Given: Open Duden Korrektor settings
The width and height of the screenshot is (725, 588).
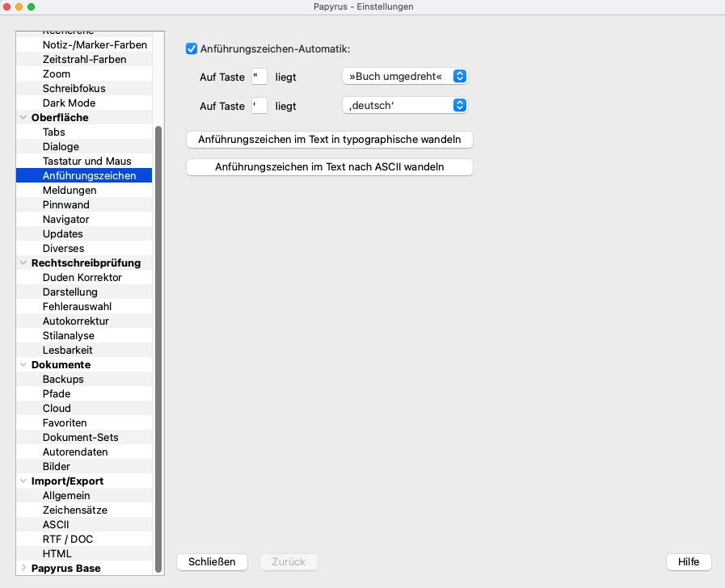Looking at the screenshot, I should pos(84,278).
